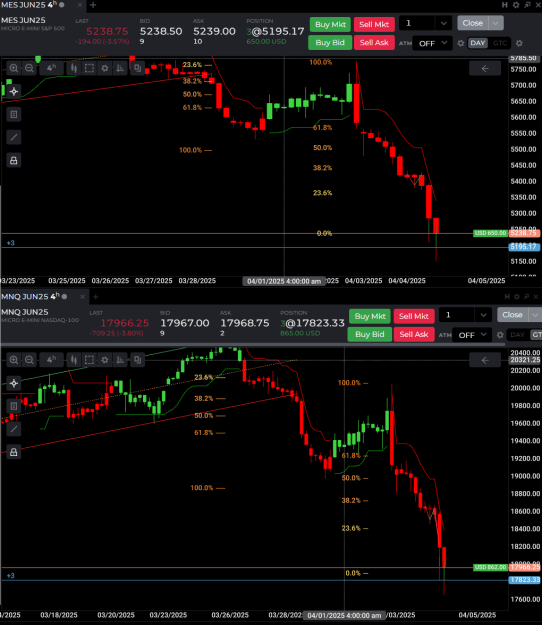
Task: Expand the MNQ Close button arrow
Action: click(x=535, y=315)
